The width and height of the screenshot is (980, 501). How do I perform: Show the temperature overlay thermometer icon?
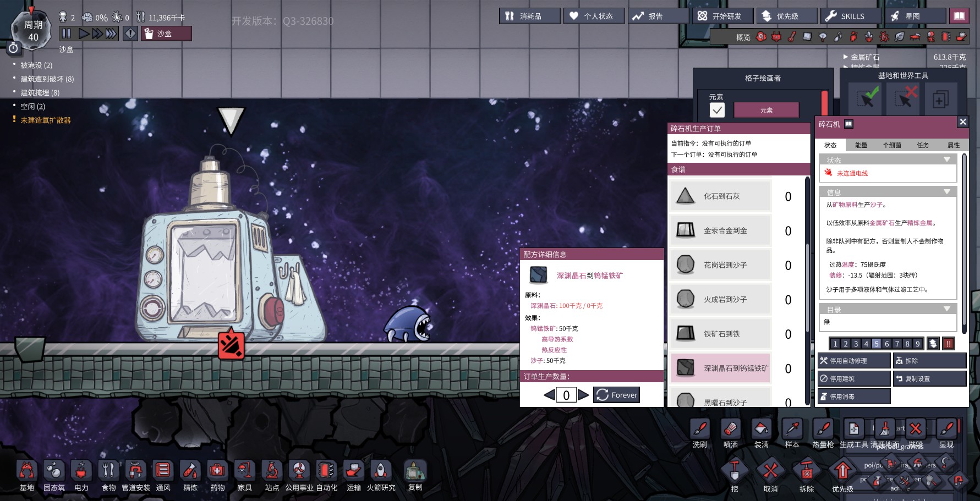[792, 37]
